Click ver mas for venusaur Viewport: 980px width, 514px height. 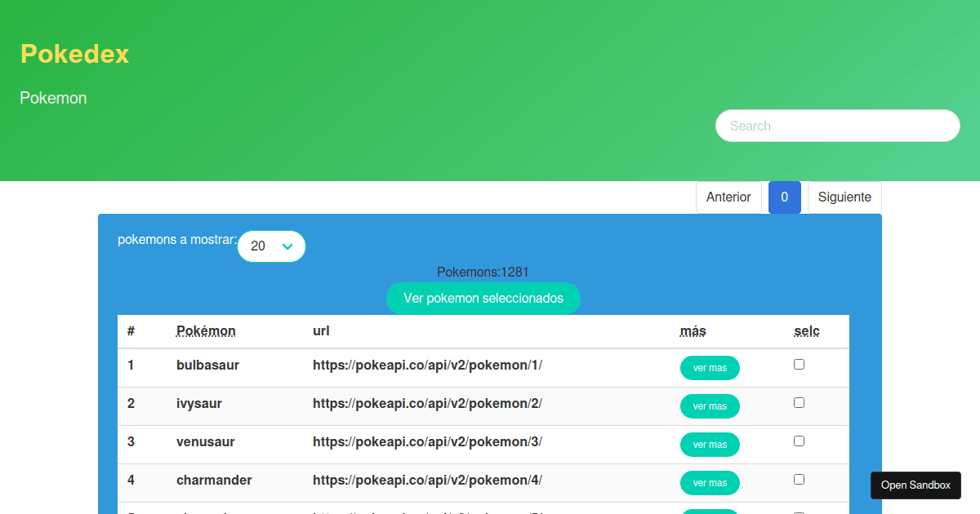(x=710, y=444)
